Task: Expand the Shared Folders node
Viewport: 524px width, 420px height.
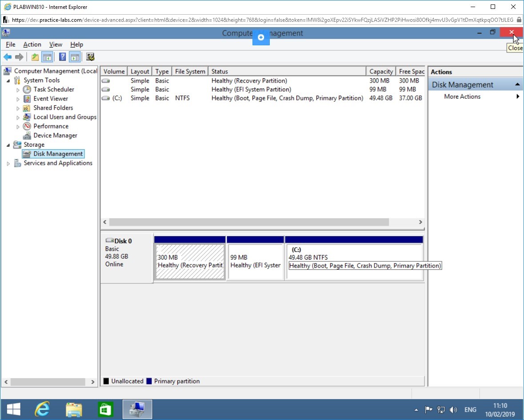Action: (18, 108)
